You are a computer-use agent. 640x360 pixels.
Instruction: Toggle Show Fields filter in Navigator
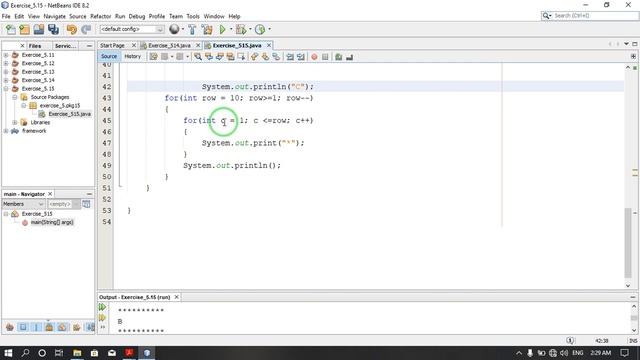coord(23,327)
